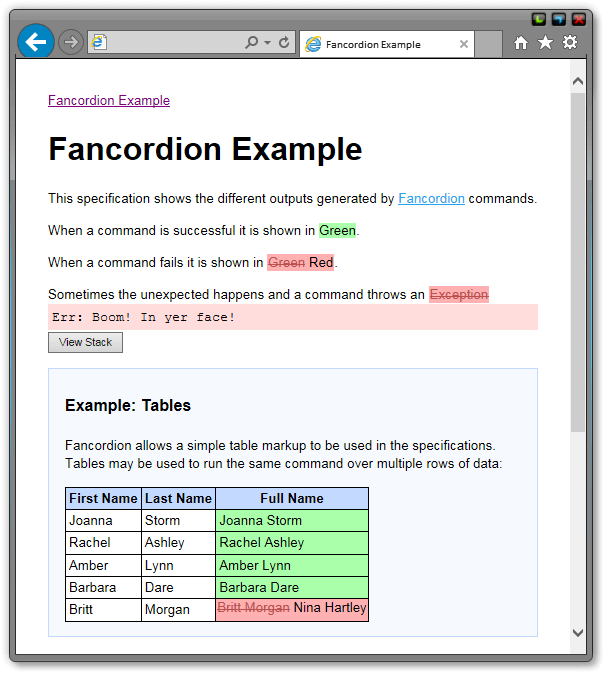
Task: Click the Full Name column header
Action: [x=292, y=499]
